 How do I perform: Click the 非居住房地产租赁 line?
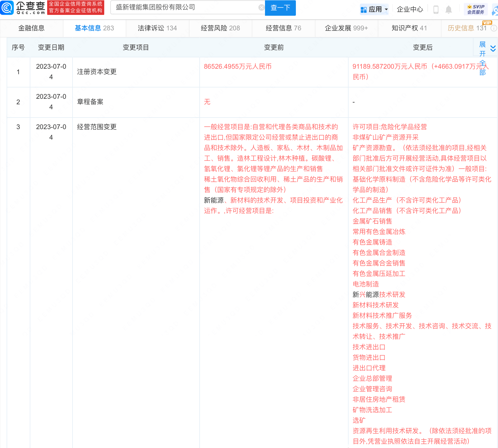[x=379, y=399]
